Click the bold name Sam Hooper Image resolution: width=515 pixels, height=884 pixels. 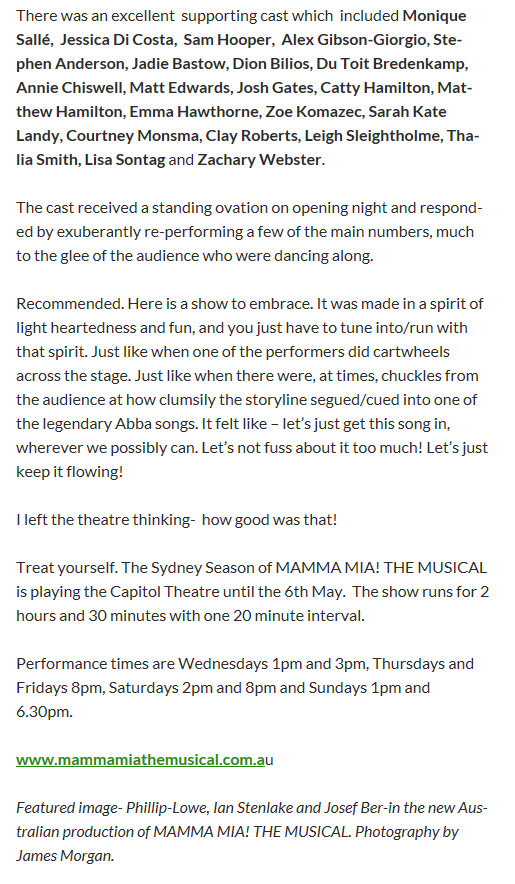(227, 40)
